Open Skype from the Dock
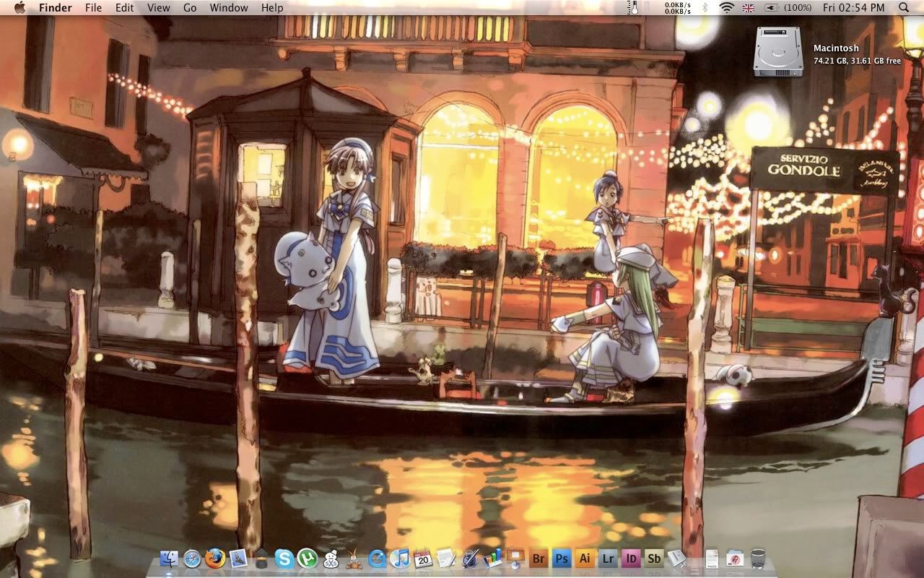Image resolution: width=924 pixels, height=578 pixels. (x=284, y=558)
